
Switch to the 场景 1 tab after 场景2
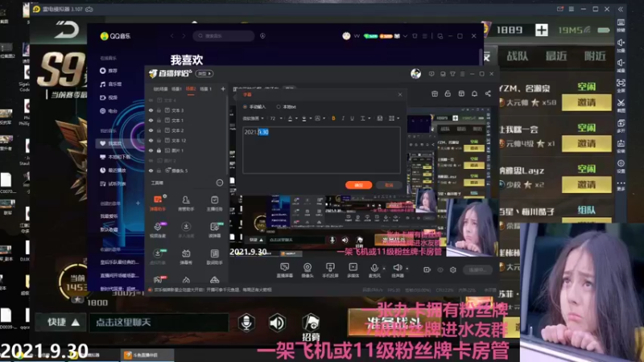click(206, 88)
